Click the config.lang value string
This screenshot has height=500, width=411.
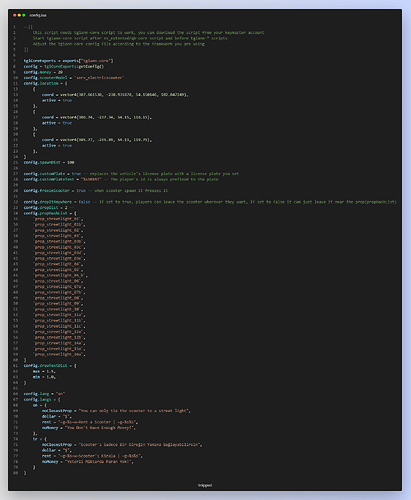click(60, 394)
